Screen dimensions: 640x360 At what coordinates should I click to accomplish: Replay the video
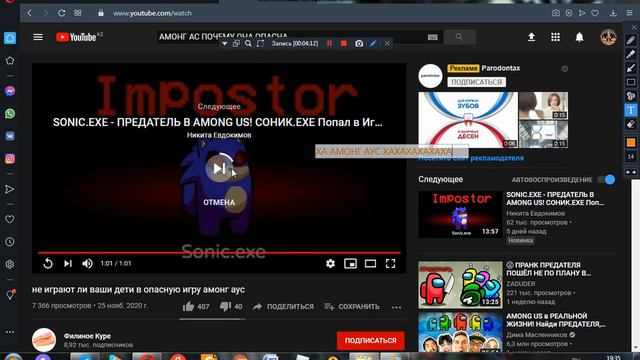click(x=48, y=264)
